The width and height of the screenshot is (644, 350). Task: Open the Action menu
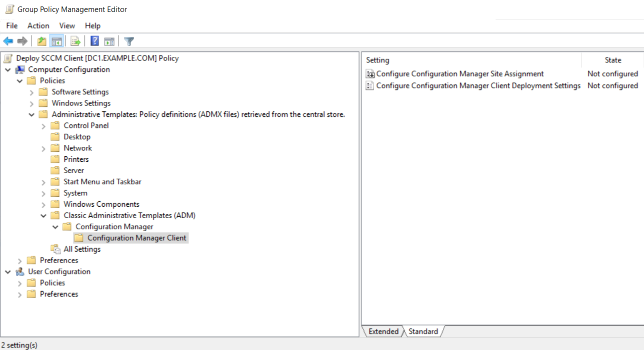point(38,25)
